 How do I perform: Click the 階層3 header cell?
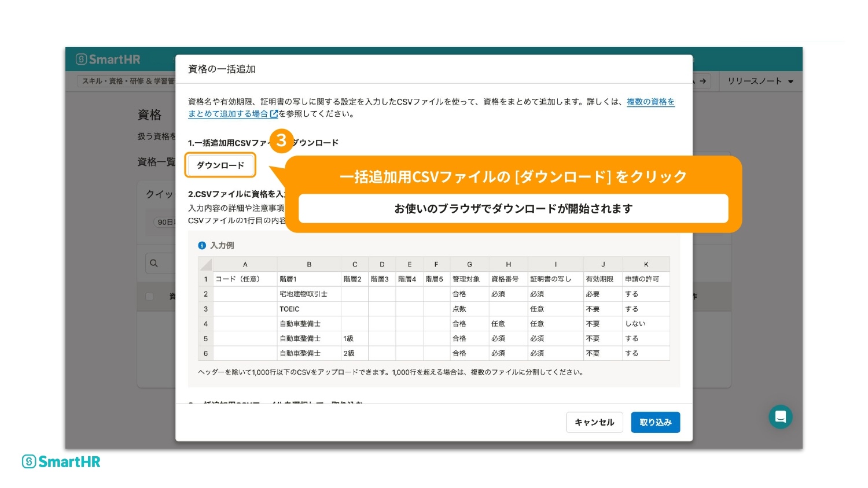[x=382, y=279]
